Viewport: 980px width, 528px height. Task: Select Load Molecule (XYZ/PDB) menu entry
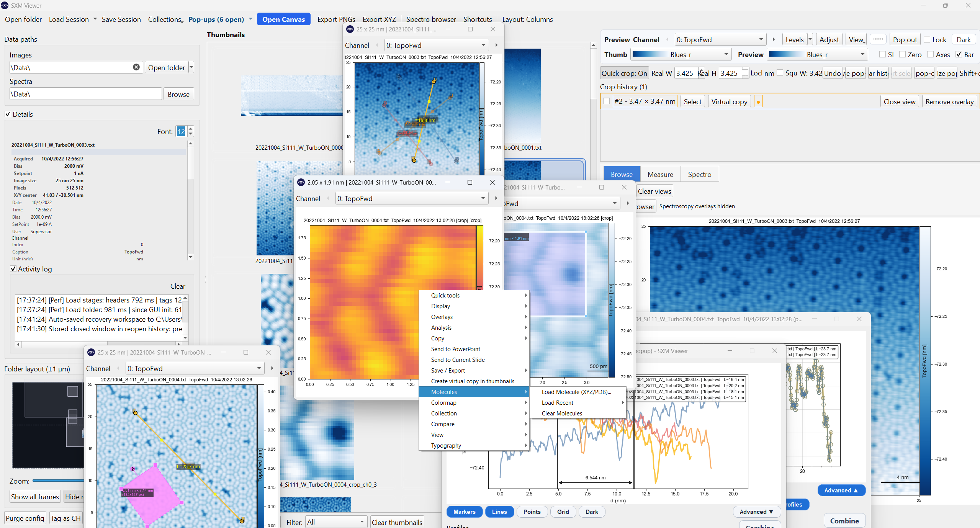click(576, 392)
